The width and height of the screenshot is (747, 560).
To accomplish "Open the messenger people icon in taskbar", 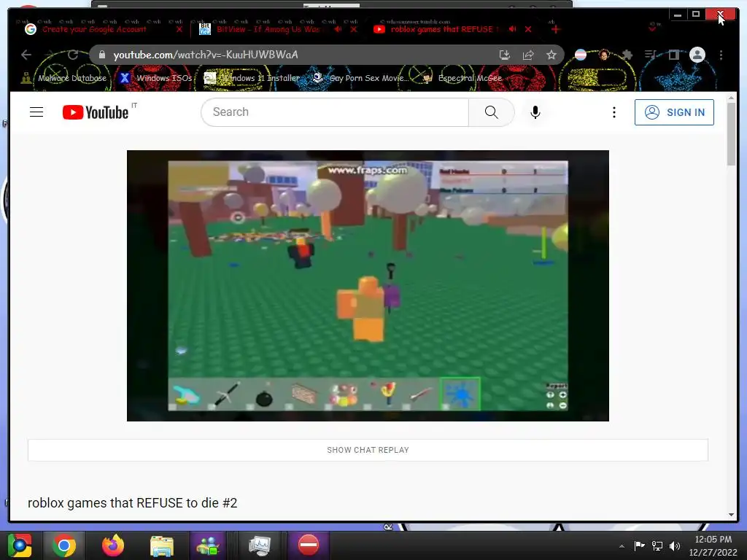I will 208,545.
